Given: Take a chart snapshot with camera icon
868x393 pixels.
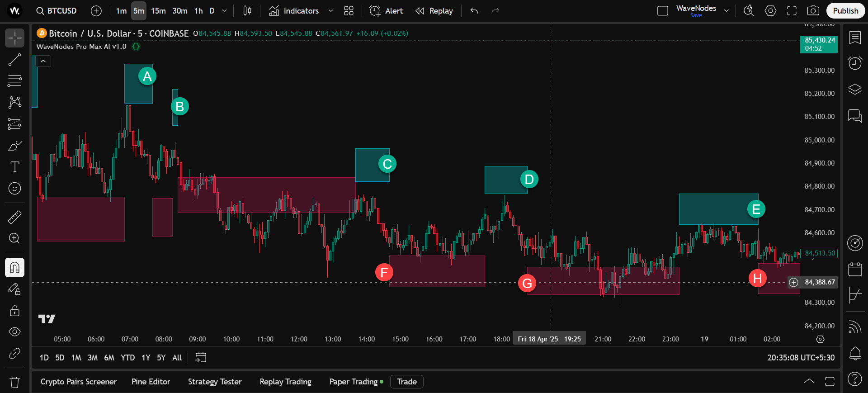Looking at the screenshot, I should (813, 11).
